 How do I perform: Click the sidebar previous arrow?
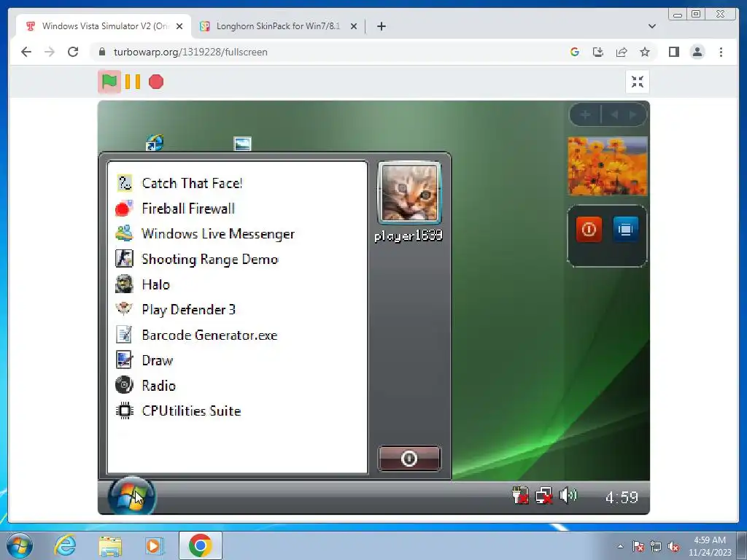click(x=614, y=114)
